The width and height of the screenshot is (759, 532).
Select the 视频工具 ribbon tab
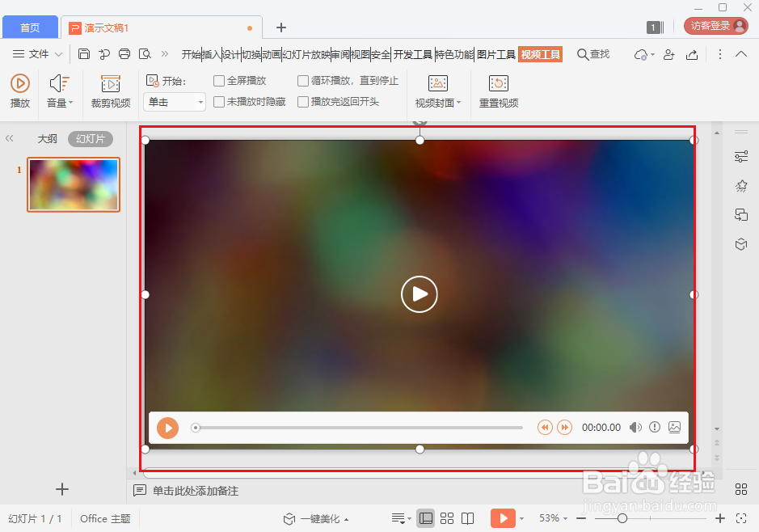542,54
